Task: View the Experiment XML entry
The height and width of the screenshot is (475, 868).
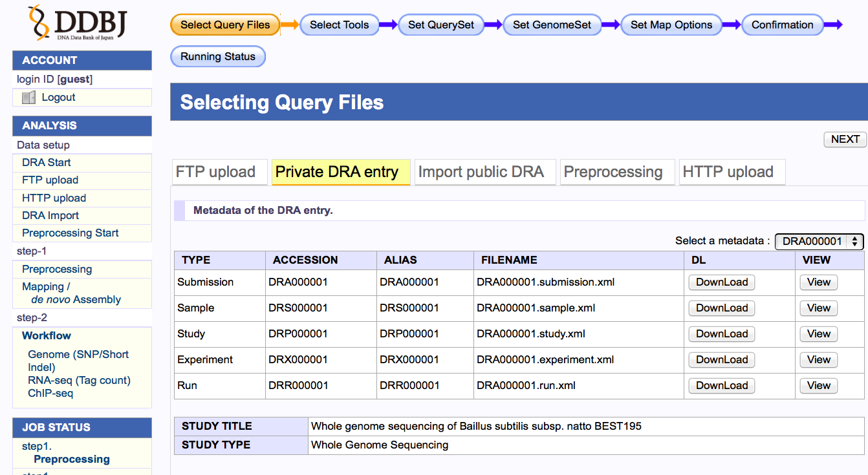Action: tap(818, 360)
